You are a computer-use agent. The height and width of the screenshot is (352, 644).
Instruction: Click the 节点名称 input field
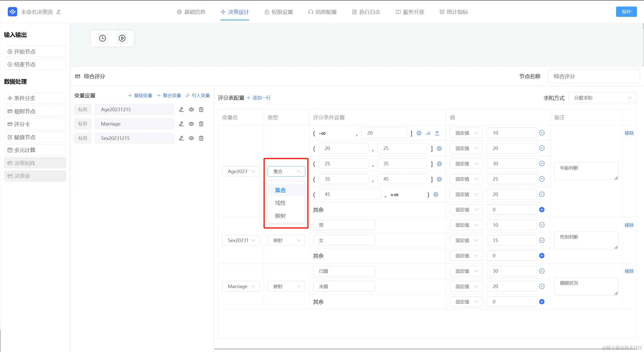point(593,76)
